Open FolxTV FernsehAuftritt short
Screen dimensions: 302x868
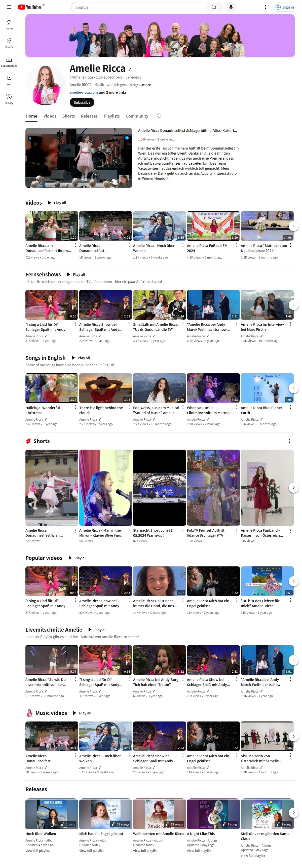213,488
